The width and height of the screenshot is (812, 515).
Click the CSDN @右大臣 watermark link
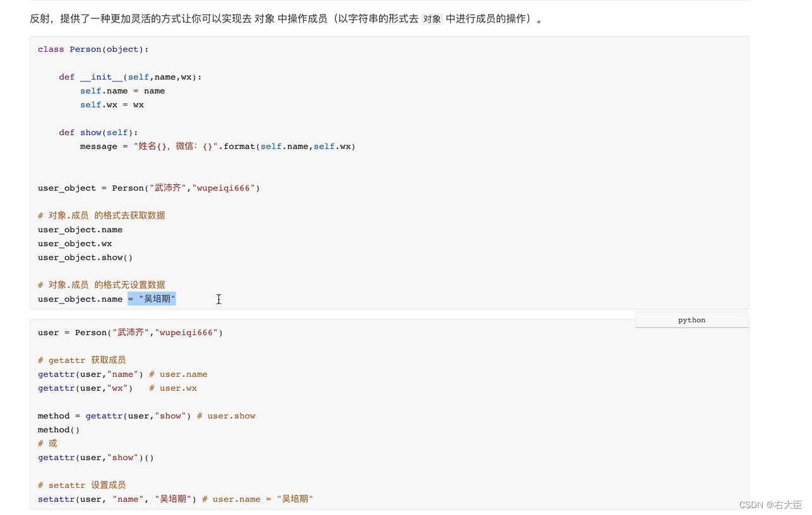(x=769, y=504)
